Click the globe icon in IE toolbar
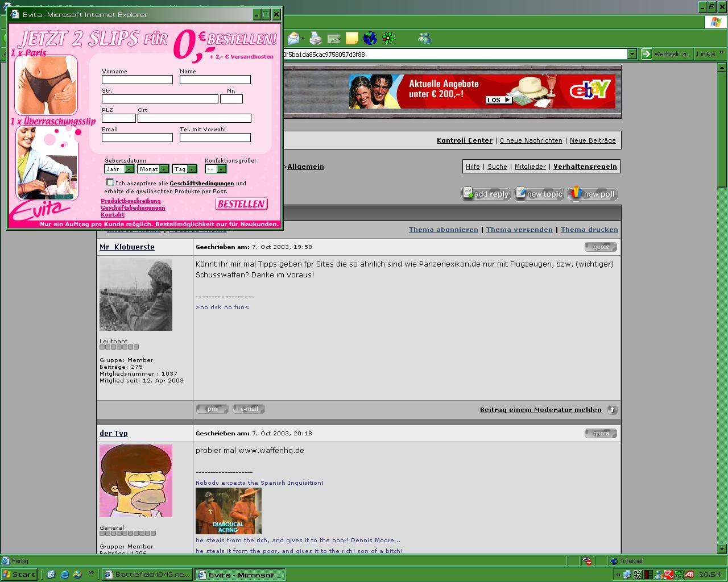 click(x=370, y=39)
